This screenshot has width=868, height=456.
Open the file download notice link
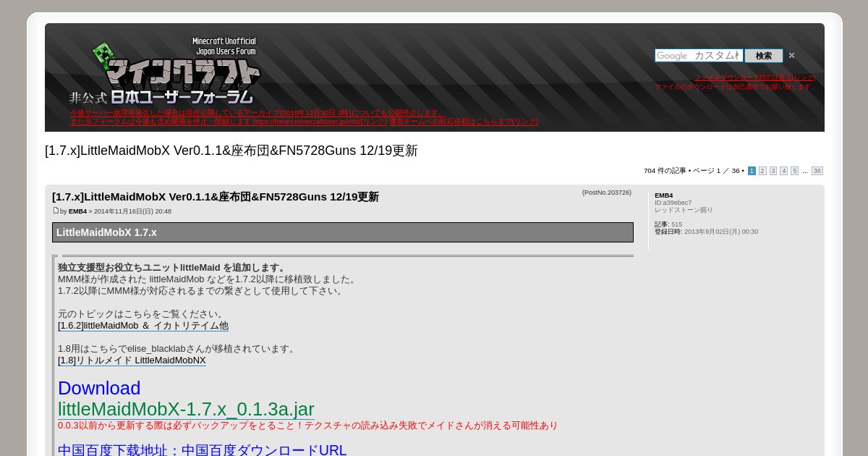754,77
